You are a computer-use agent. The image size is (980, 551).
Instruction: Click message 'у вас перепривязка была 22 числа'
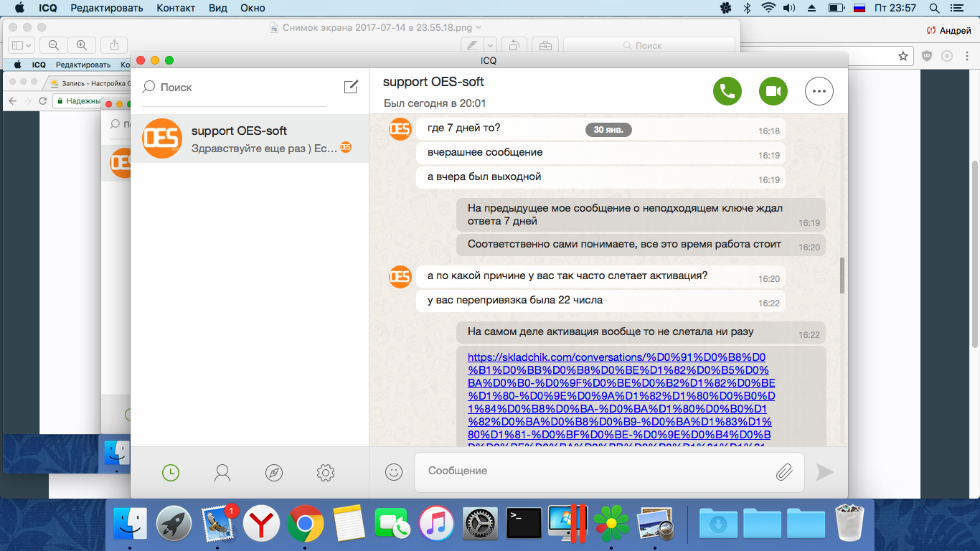tap(600, 301)
